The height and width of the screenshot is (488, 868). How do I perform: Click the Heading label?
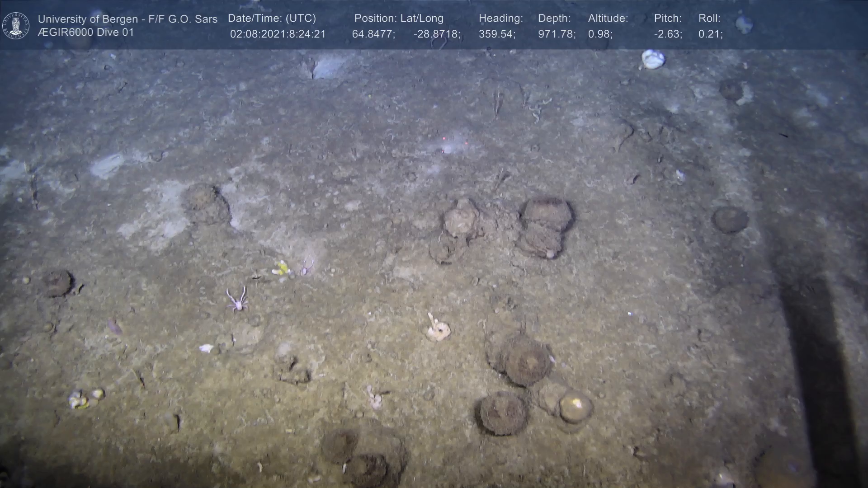(500, 19)
